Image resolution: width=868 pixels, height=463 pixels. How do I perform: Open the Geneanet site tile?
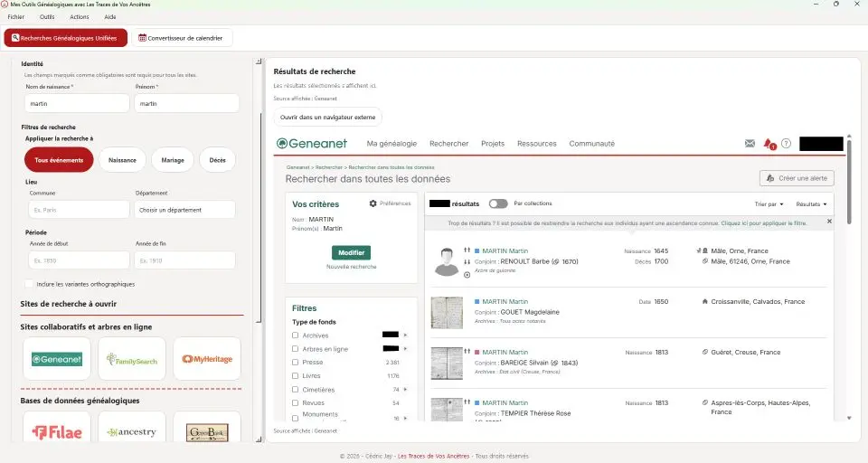click(56, 359)
